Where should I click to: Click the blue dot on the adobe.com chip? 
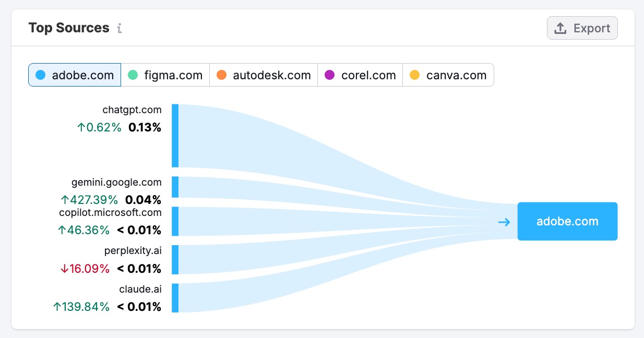[x=40, y=75]
